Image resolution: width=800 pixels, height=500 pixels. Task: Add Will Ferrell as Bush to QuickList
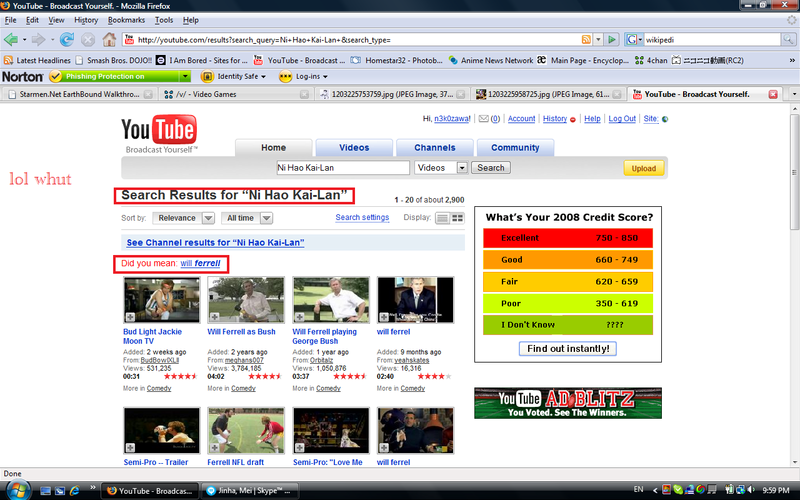pos(214,317)
